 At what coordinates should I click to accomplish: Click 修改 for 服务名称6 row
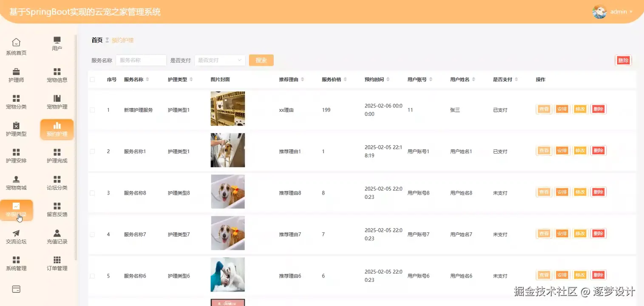[580, 275]
